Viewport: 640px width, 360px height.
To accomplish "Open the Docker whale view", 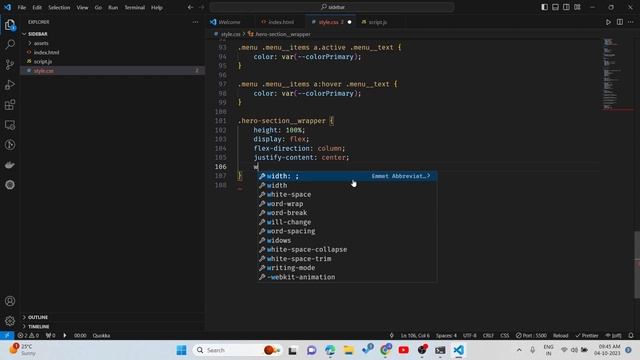I will tap(10, 165).
